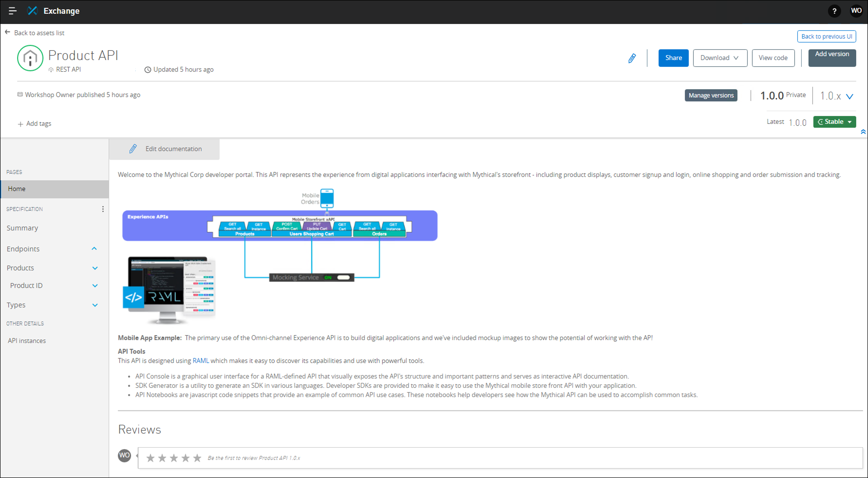
Task: Click the Reviews heading
Action: (x=139, y=430)
